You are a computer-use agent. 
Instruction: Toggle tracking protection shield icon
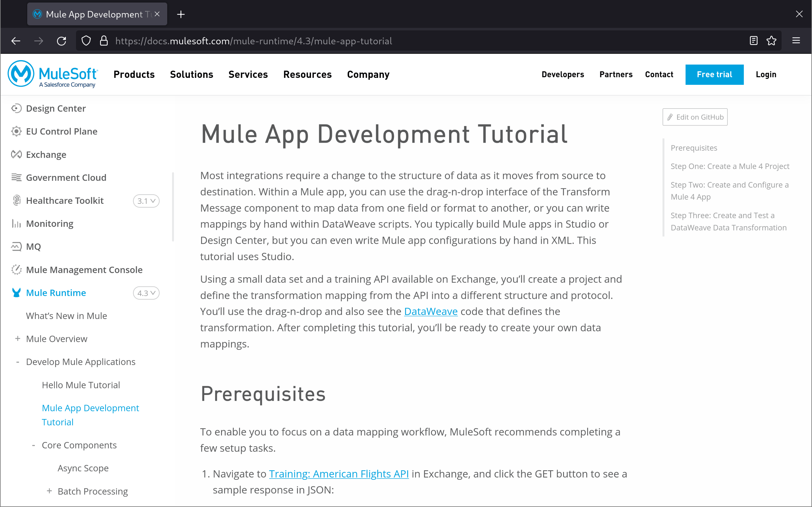click(86, 41)
